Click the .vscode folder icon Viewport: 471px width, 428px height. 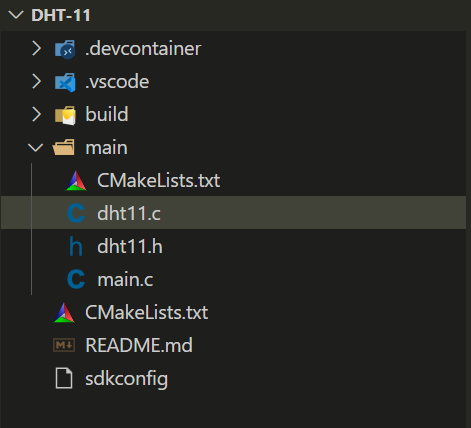click(x=65, y=82)
